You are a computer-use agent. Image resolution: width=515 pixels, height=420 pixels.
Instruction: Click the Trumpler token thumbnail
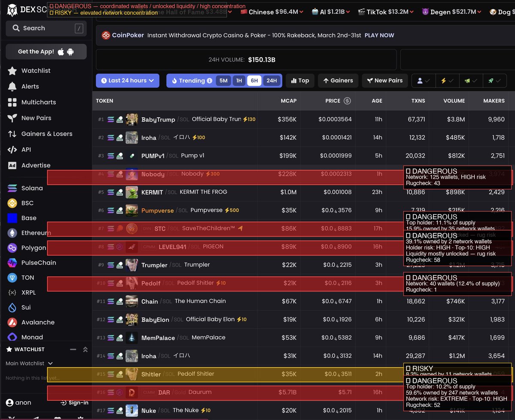coord(132,265)
